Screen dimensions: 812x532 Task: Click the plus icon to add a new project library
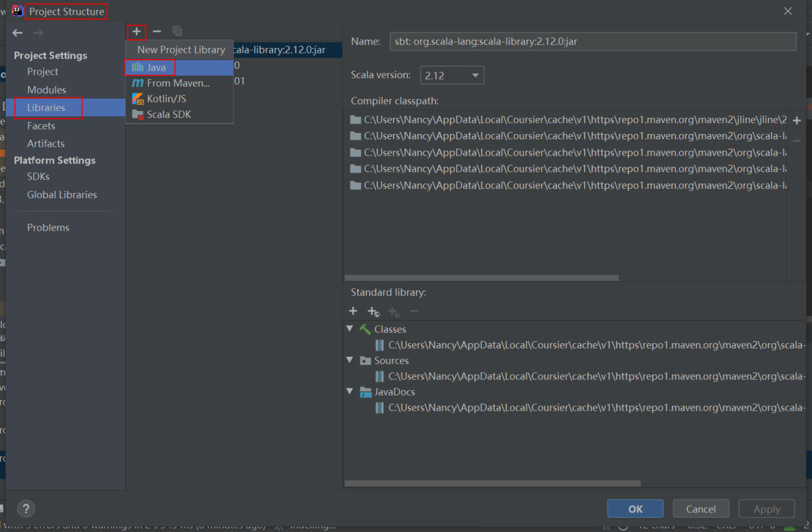tap(136, 31)
